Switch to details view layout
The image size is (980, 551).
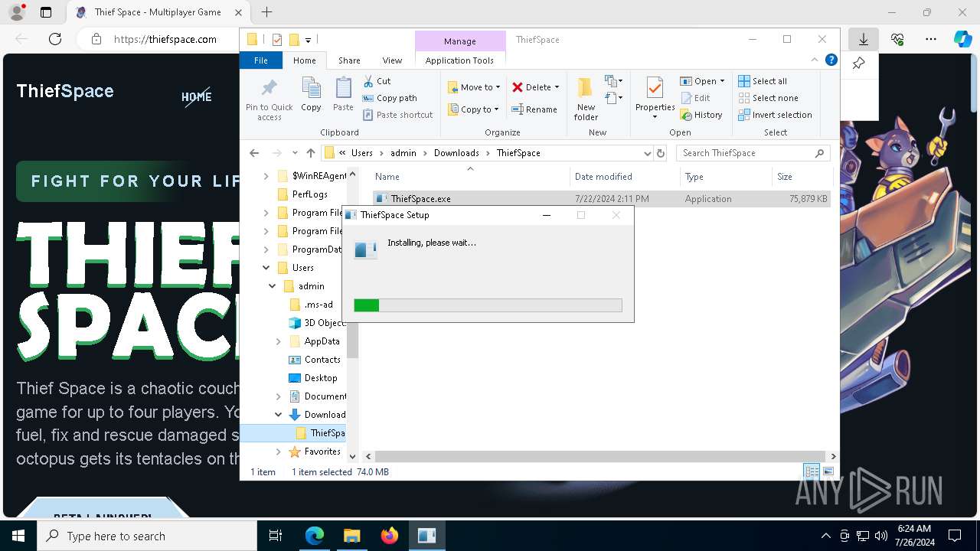click(x=812, y=471)
